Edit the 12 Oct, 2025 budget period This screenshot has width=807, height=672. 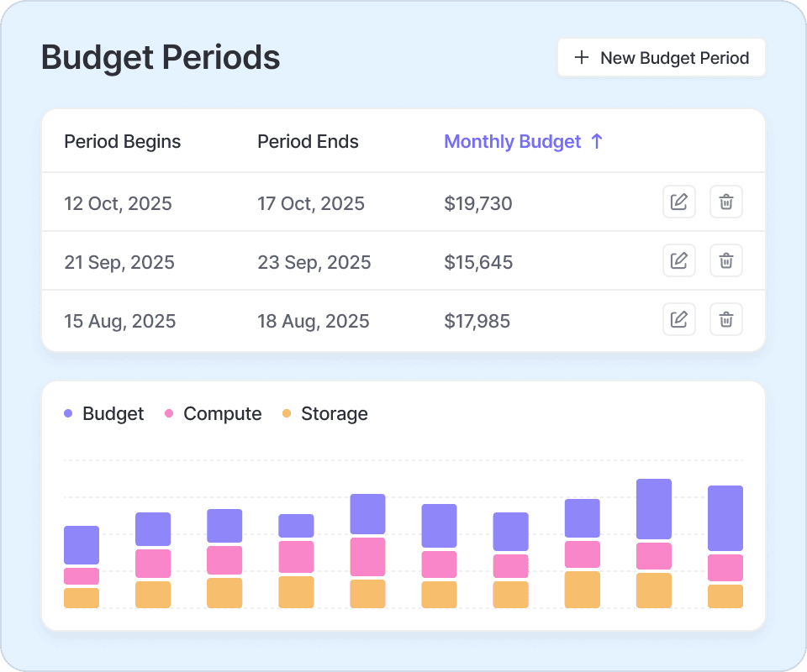tap(678, 202)
